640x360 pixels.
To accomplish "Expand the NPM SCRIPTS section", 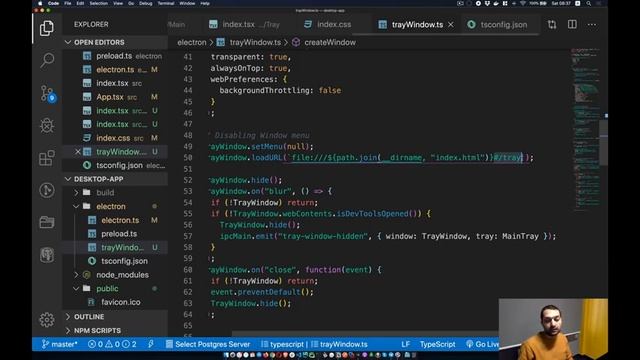I will click(x=115, y=330).
